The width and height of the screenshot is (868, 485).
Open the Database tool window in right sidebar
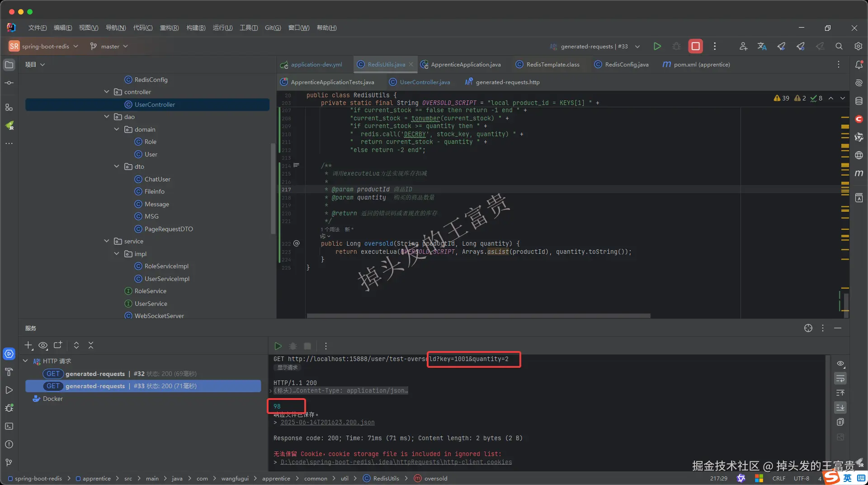point(859,101)
